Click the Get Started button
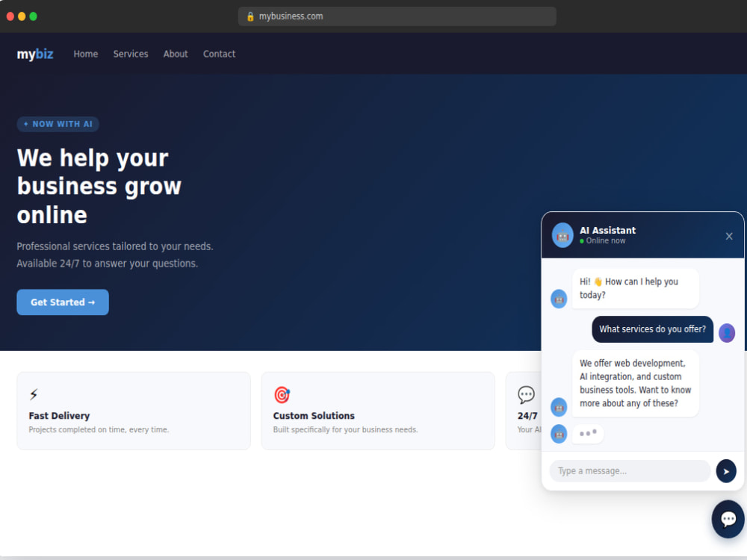Viewport: 747px width, 560px height. (x=63, y=302)
